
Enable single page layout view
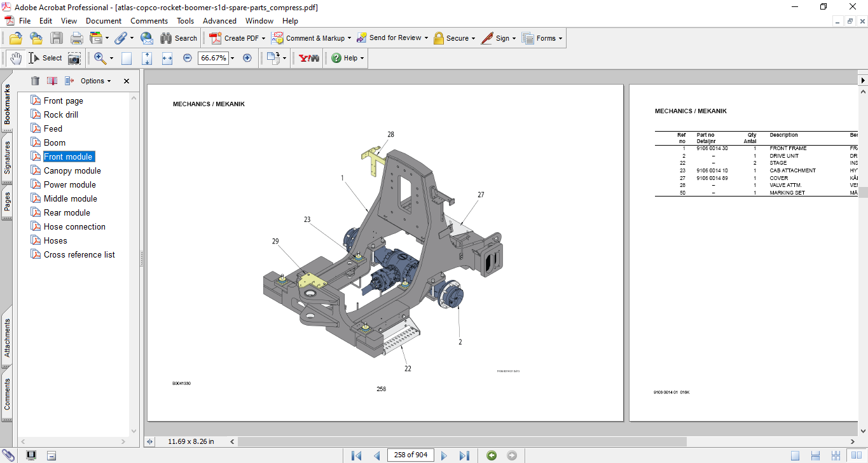[796, 455]
